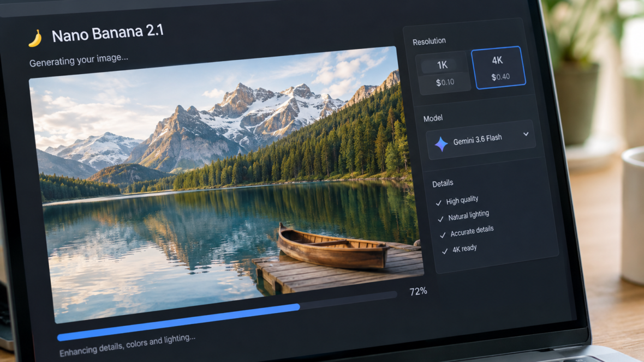Click the model dropdown chevron arrow
Image resolution: width=644 pixels, height=362 pixels.
pos(526,134)
